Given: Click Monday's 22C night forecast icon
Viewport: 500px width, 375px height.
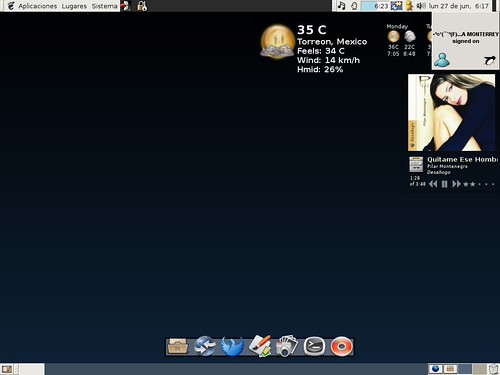Looking at the screenshot, I should point(410,36).
